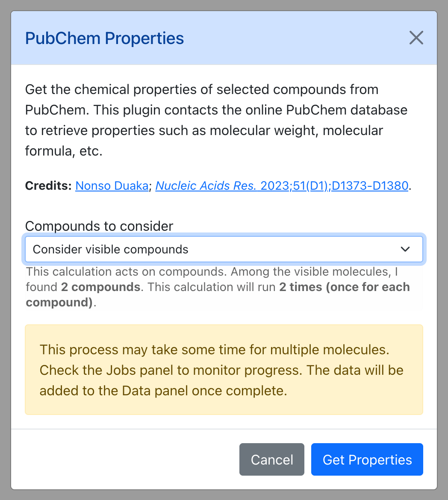Click the Get Properties button
Screen dimensions: 448x500
(x=367, y=459)
